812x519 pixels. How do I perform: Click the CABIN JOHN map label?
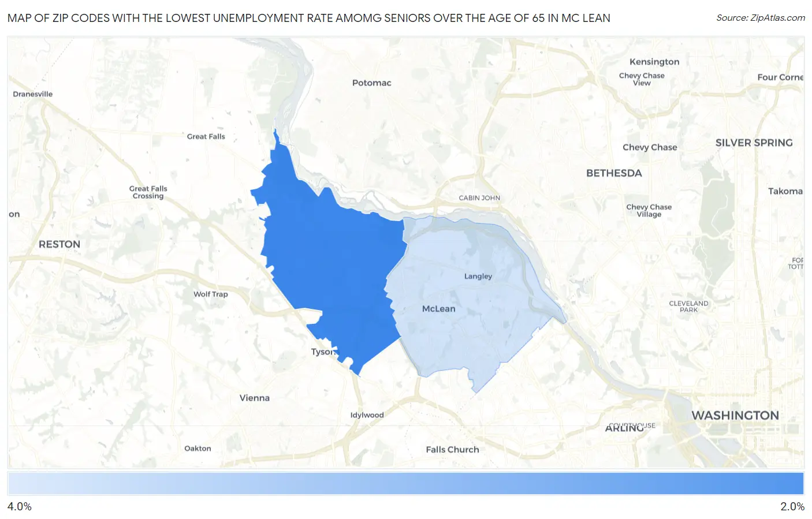pyautogui.click(x=479, y=198)
